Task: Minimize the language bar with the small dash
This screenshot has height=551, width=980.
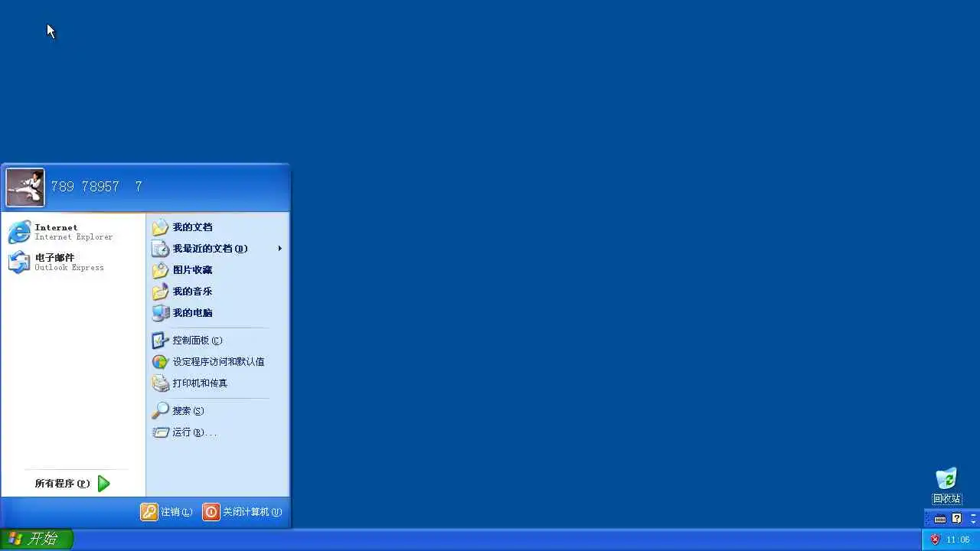Action: click(973, 515)
